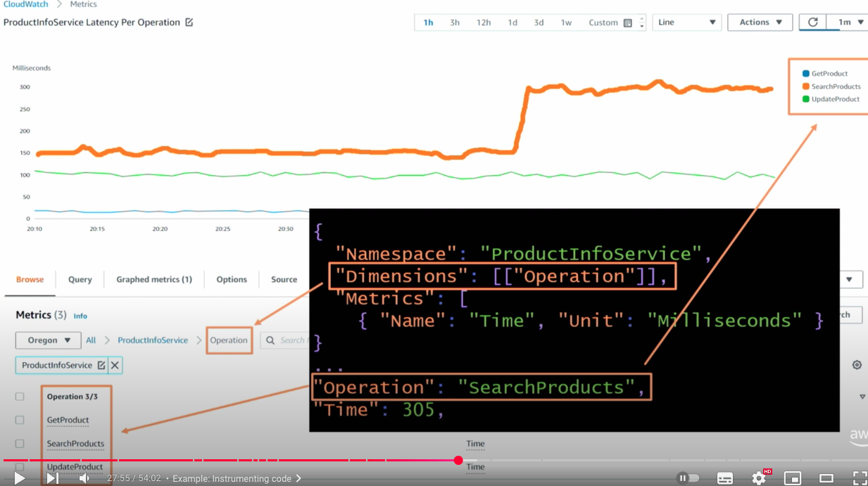This screenshot has width=868, height=486.
Task: Select the 3d time range
Action: point(539,23)
